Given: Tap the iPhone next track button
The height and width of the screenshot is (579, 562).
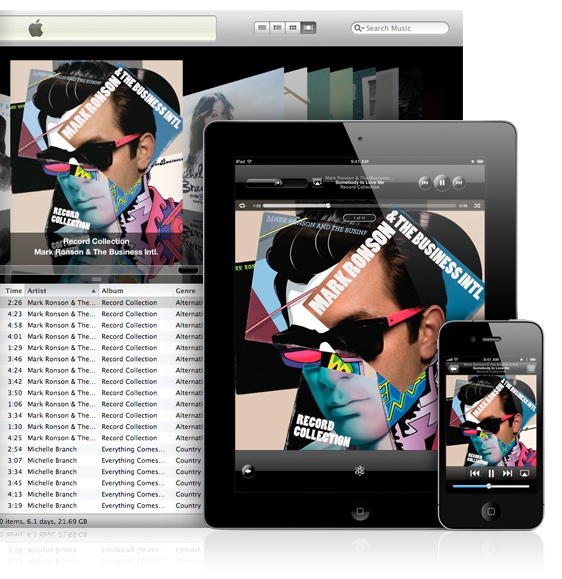Looking at the screenshot, I should [507, 473].
